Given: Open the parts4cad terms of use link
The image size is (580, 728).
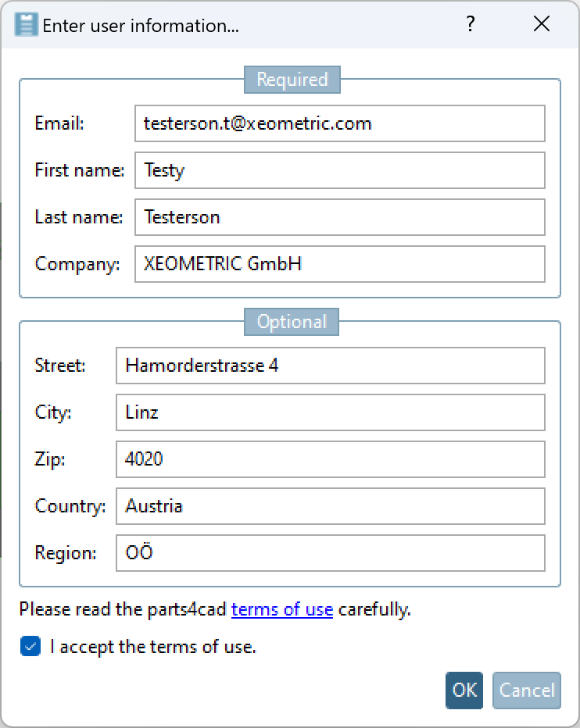Looking at the screenshot, I should 282,609.
